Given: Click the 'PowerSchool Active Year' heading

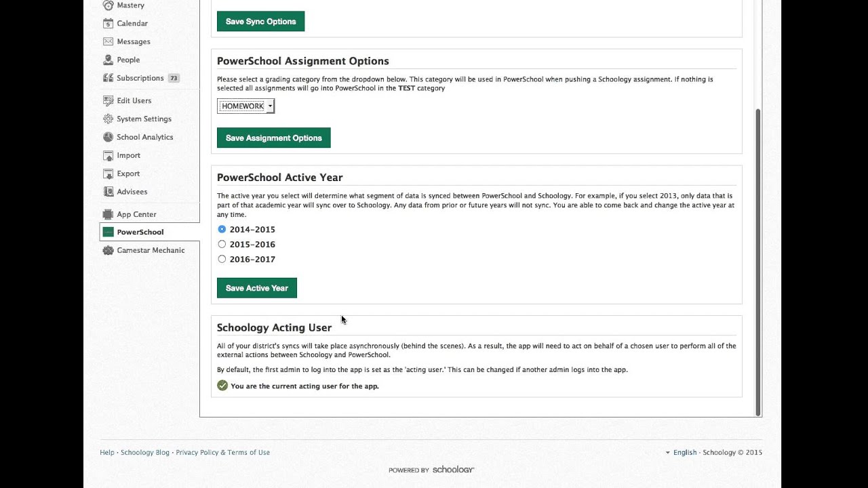Looking at the screenshot, I should point(279,177).
